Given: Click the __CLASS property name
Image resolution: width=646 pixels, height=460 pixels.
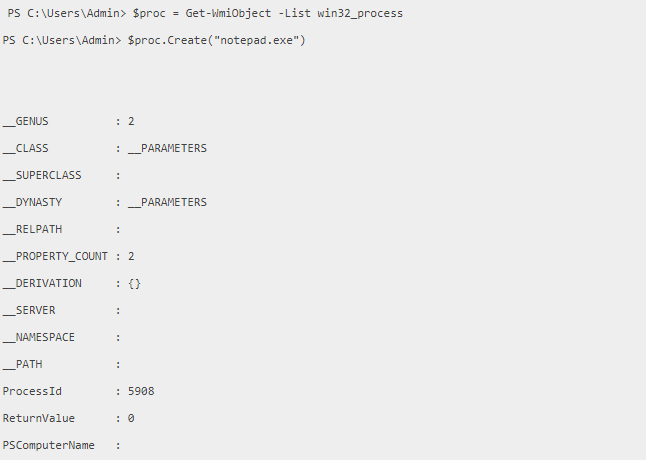Looking at the screenshot, I should [x=26, y=148].
